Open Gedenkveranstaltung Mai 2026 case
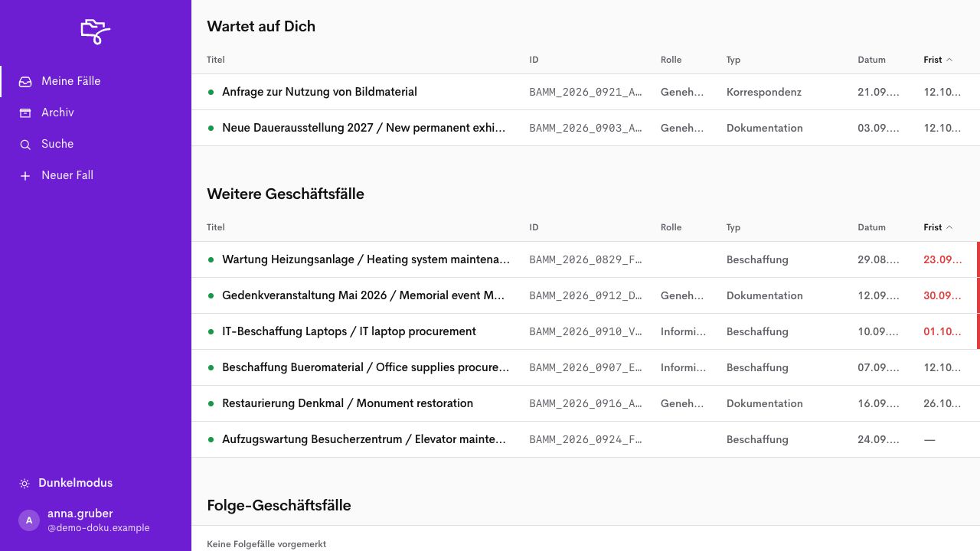Screen dimensions: 980x551 click(586, 295)
